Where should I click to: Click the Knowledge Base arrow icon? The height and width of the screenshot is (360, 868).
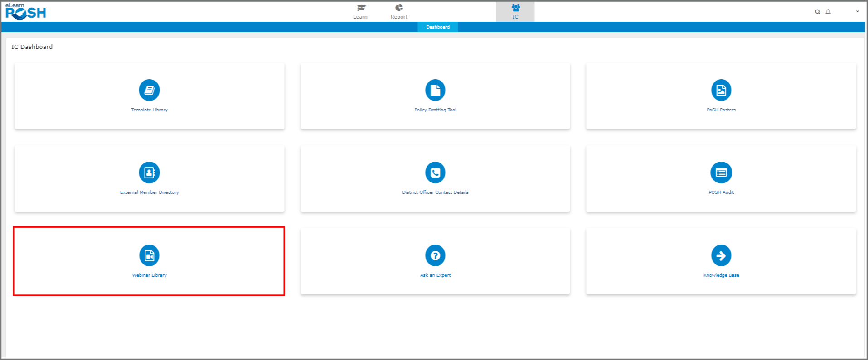pos(721,255)
